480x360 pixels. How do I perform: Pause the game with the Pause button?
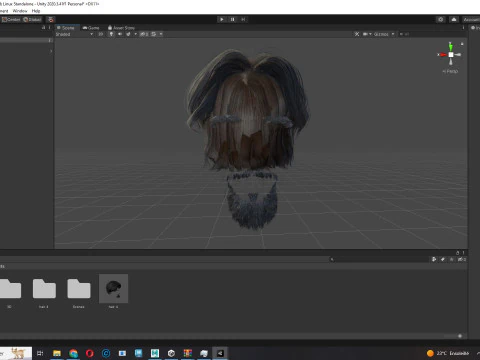pyautogui.click(x=233, y=19)
